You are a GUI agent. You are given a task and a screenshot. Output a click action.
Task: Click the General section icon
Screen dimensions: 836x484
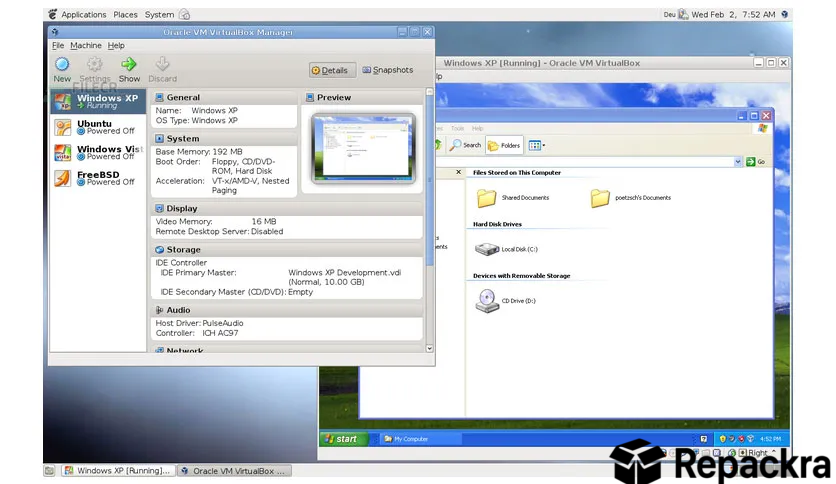click(159, 98)
